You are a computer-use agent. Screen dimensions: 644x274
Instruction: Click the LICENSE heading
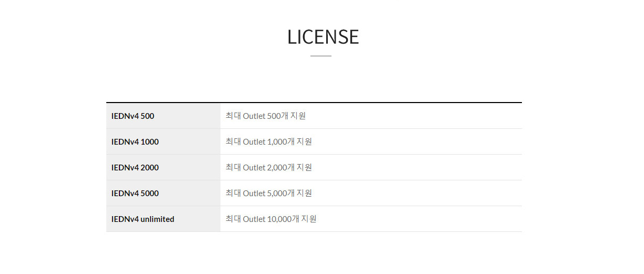pos(323,37)
